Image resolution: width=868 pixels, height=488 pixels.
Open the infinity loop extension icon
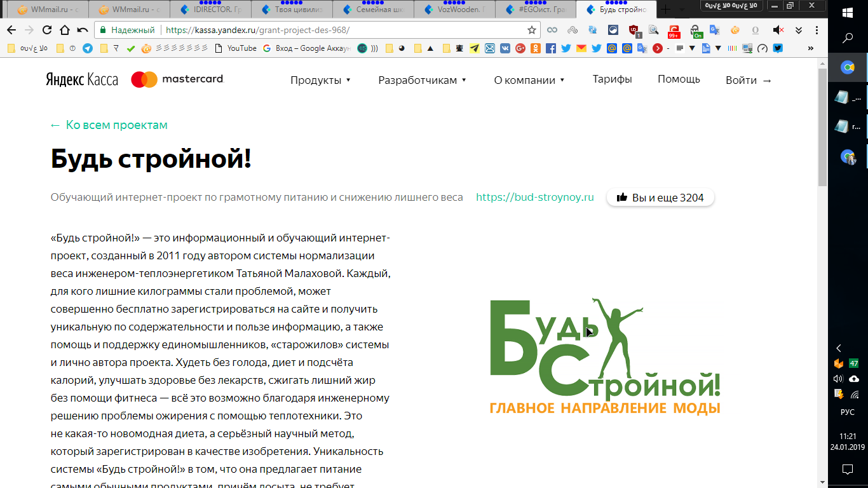point(552,30)
